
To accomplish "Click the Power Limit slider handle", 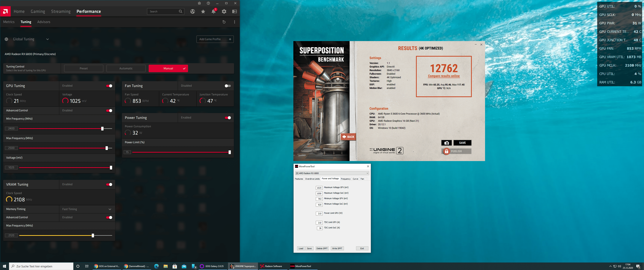I will pos(230,152).
